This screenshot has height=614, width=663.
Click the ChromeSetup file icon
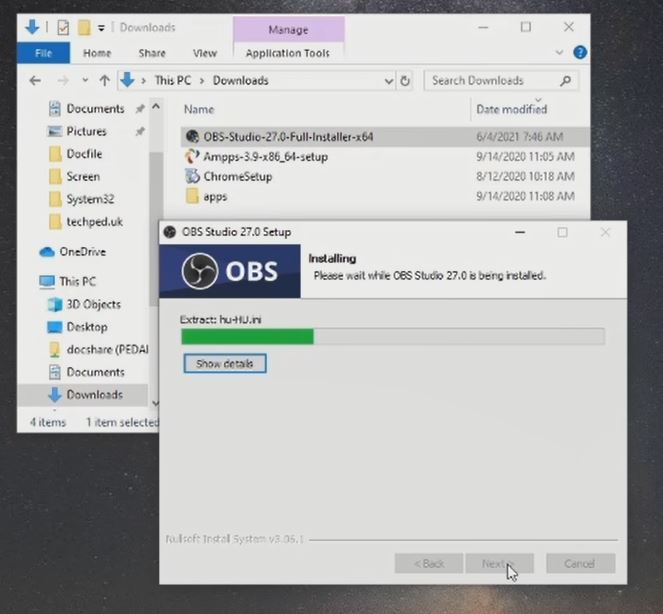193,176
